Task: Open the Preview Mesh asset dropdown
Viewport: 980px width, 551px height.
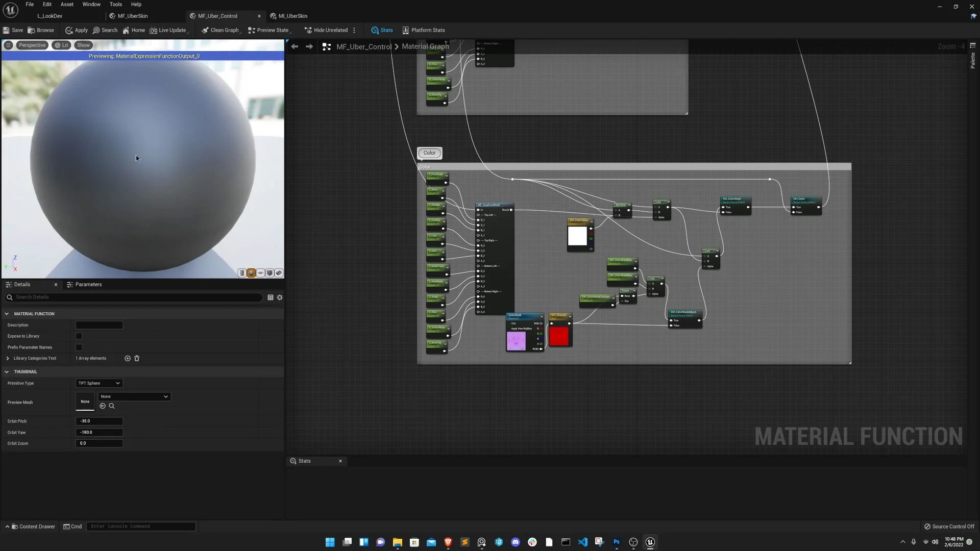Action: pyautogui.click(x=134, y=396)
